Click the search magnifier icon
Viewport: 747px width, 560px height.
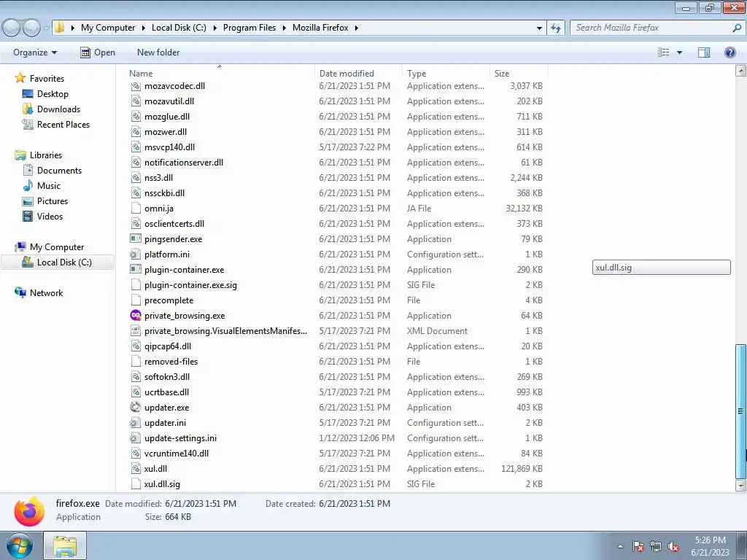coord(737,28)
